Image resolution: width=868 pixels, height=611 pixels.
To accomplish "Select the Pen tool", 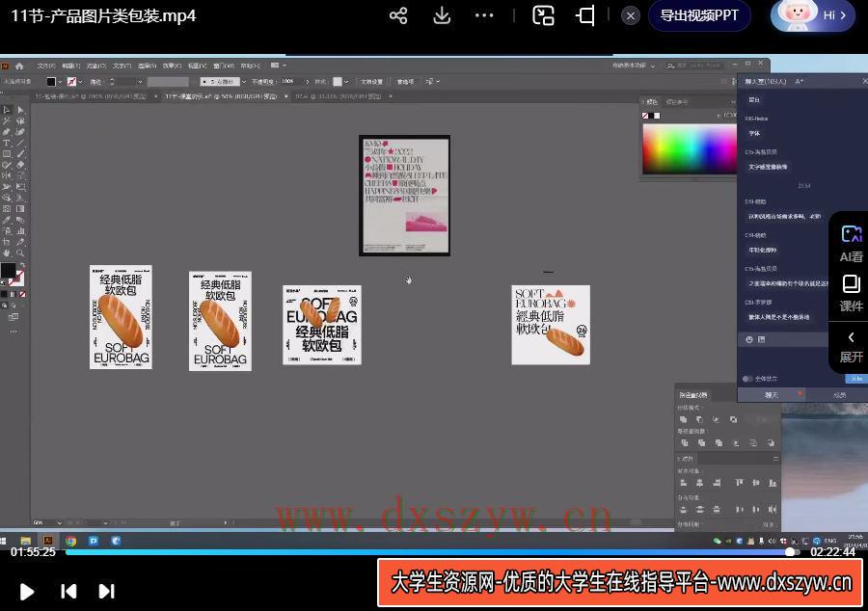I will (7, 132).
